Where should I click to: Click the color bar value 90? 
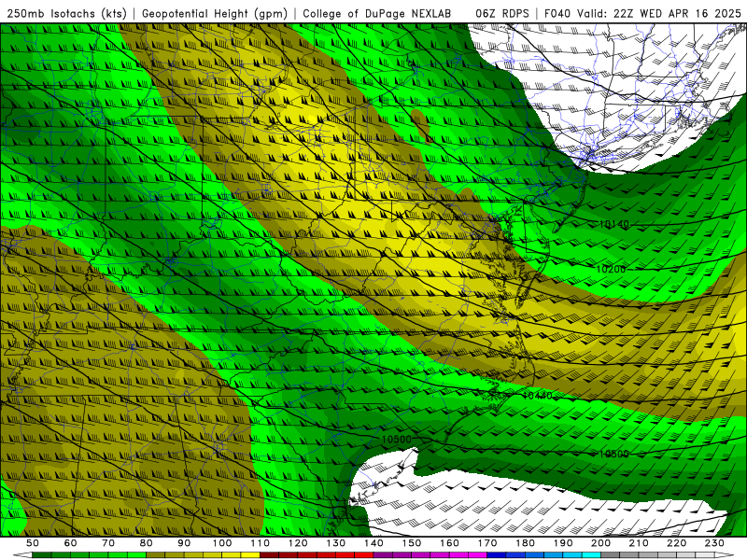click(184, 543)
